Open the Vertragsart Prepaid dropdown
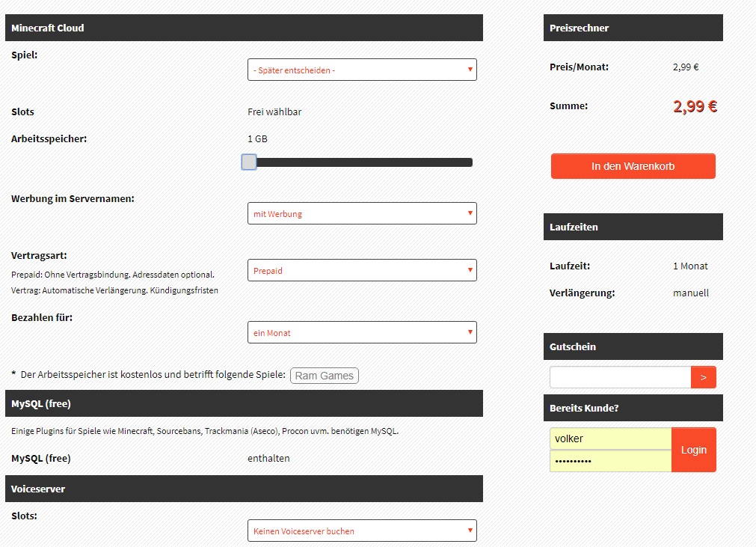Image resolution: width=756 pixels, height=547 pixels. tap(362, 270)
